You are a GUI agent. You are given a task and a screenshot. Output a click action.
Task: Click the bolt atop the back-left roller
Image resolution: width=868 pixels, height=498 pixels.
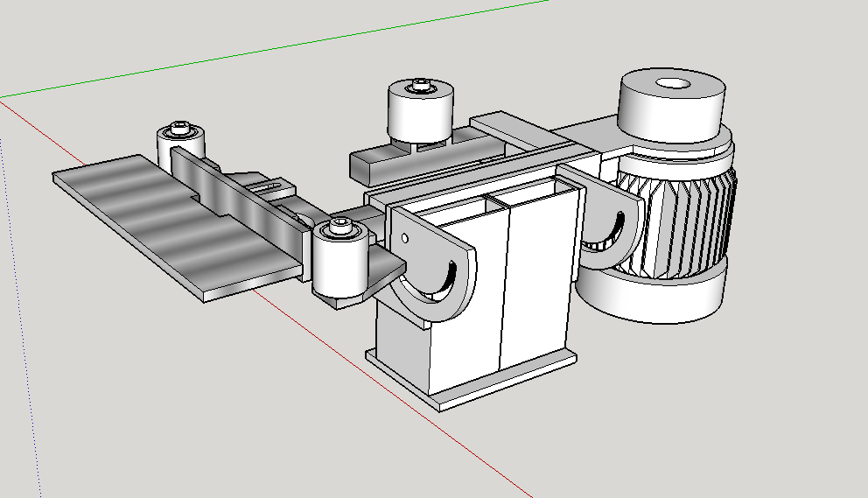point(181,127)
